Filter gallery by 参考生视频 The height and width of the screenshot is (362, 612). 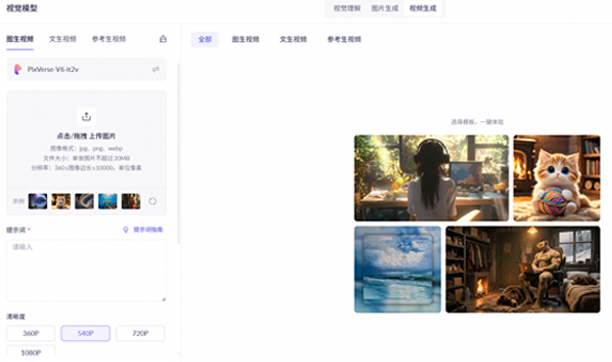tap(344, 39)
